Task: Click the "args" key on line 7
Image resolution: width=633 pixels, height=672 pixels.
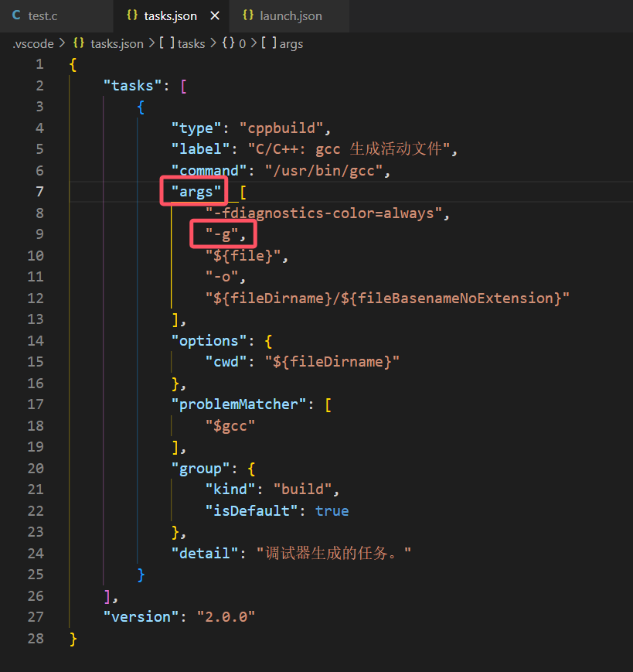Action: 196,192
